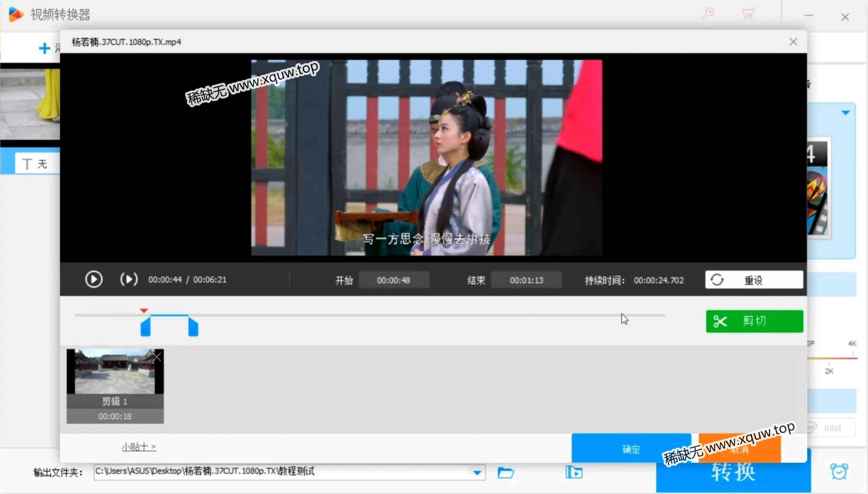Click the timeline track near the cursor
The width and height of the screenshot is (868, 494).
pos(625,315)
